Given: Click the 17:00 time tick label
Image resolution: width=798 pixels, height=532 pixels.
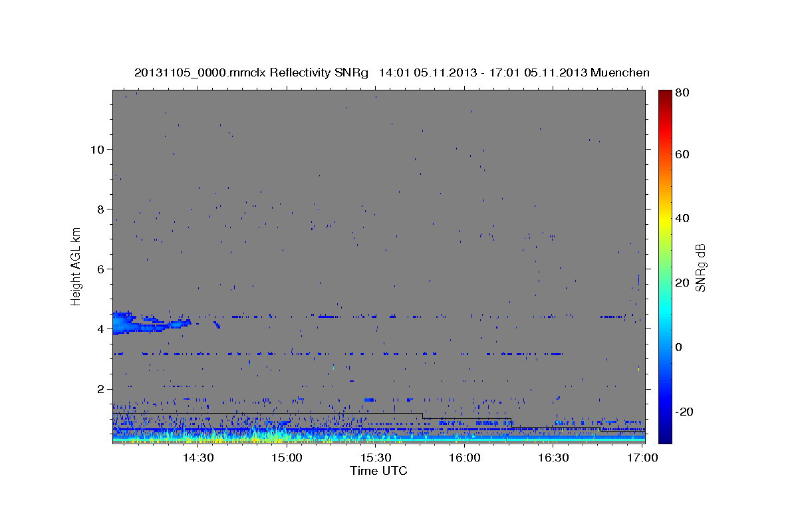Looking at the screenshot, I should (642, 458).
